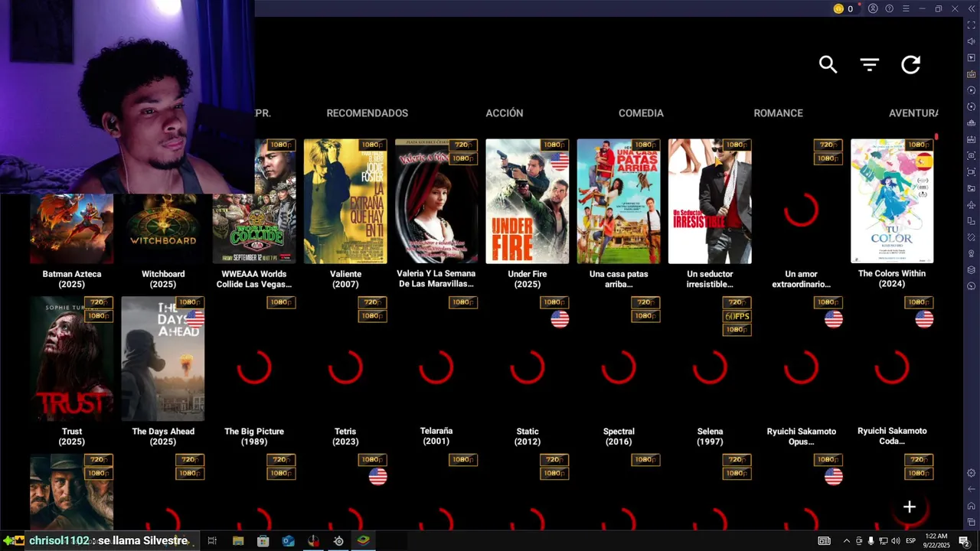Open BlueStacks location pin icon

[972, 253]
